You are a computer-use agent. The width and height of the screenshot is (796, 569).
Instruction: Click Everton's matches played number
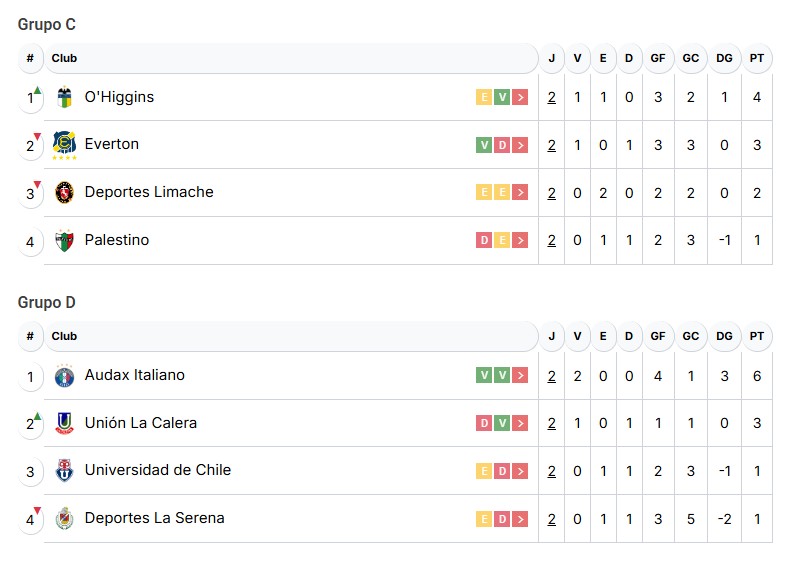pos(551,145)
